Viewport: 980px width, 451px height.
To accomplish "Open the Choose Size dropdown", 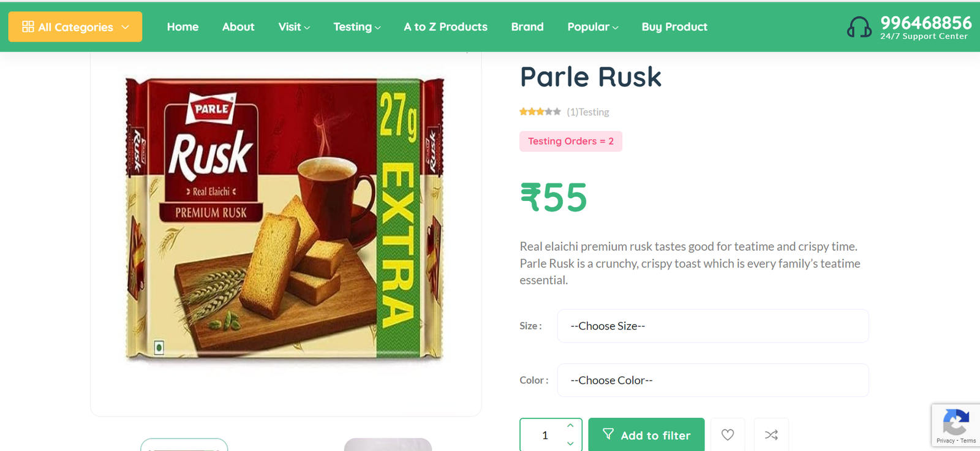I will pos(712,326).
